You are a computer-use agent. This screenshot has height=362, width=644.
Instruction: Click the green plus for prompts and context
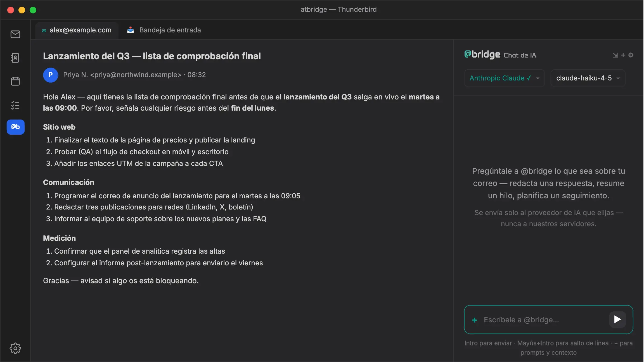474,320
